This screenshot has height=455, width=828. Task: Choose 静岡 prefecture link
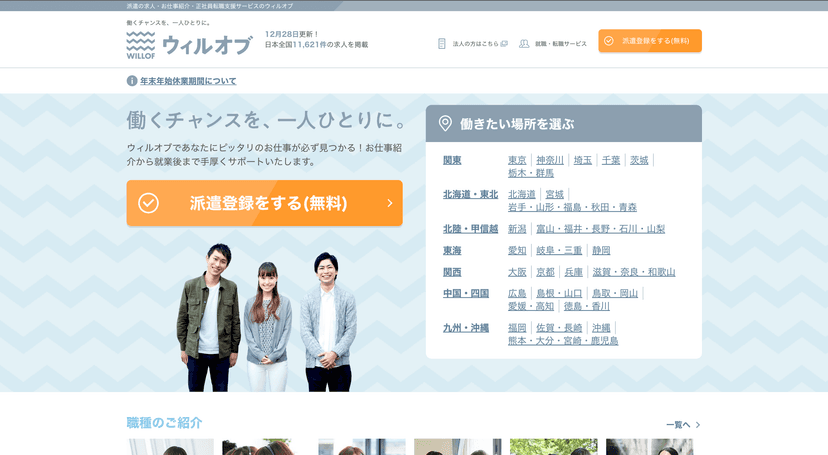pos(601,250)
